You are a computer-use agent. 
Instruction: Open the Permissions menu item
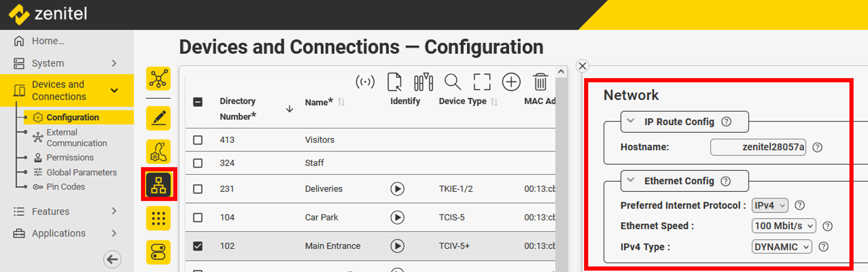[70, 157]
